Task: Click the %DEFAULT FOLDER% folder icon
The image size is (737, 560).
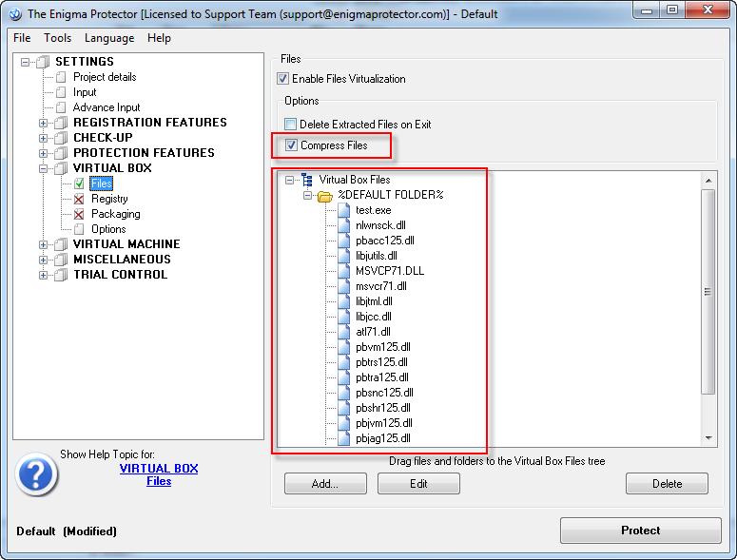Action: tap(325, 196)
